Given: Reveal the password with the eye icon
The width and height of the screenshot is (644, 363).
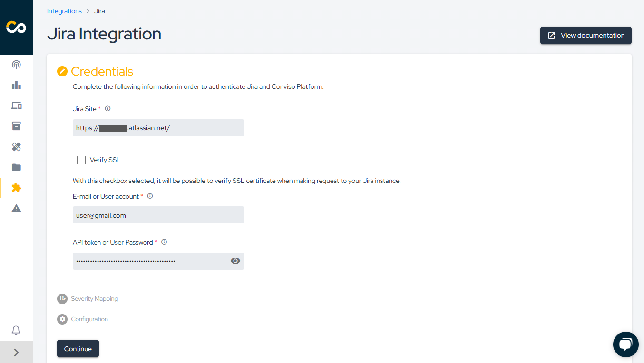Looking at the screenshot, I should coord(235,261).
